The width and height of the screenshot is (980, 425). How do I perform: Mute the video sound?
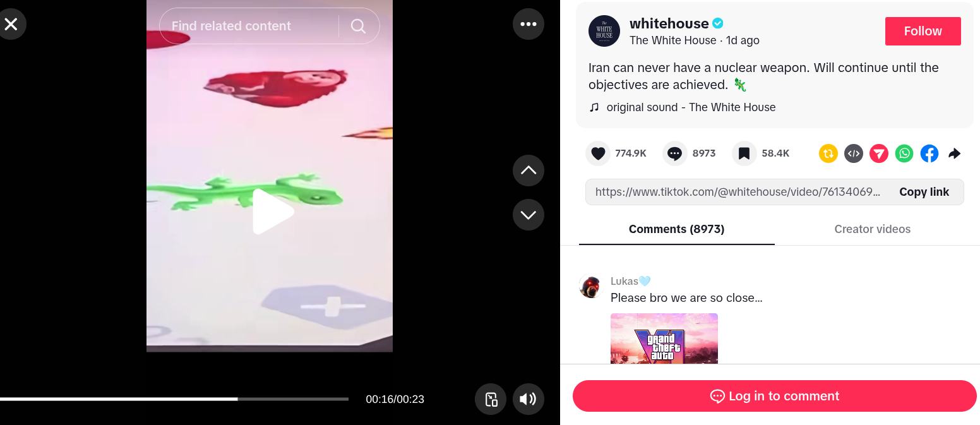(x=529, y=399)
